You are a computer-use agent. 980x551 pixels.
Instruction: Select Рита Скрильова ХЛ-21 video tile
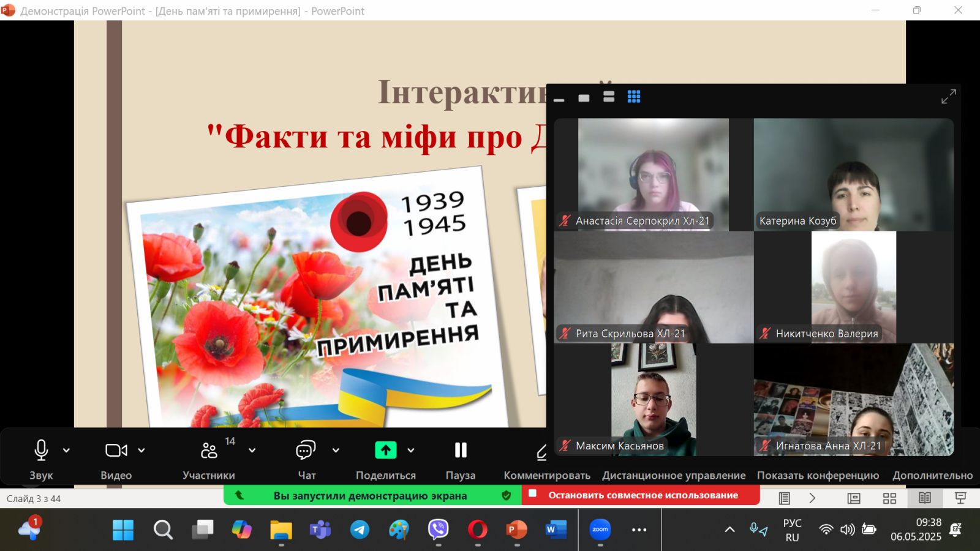point(654,287)
